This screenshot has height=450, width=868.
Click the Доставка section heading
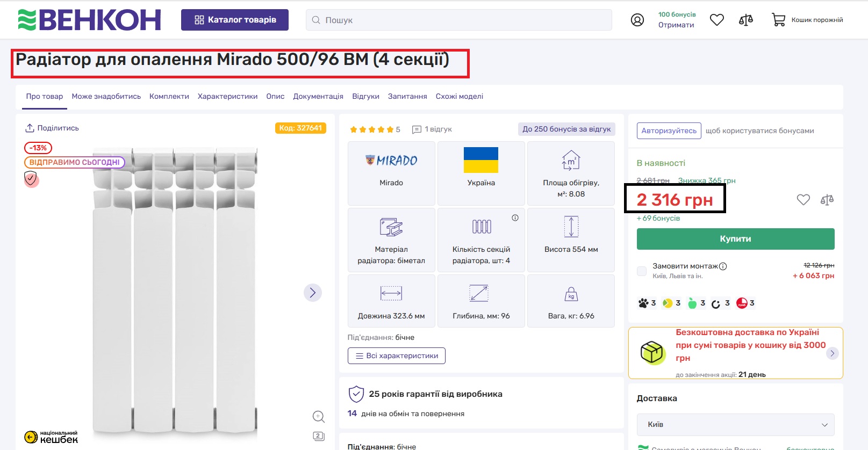(x=657, y=398)
